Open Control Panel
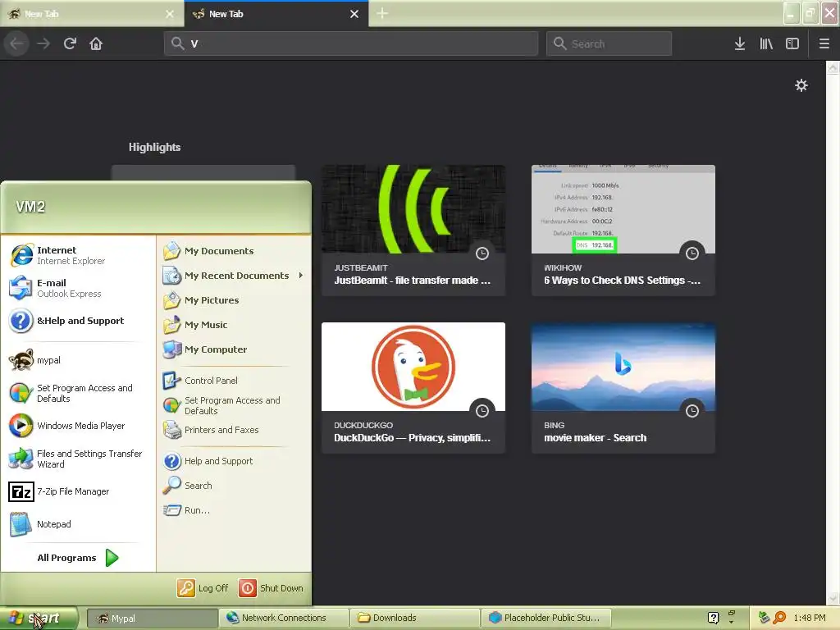Screen dimensions: 840x630 pyautogui.click(x=234, y=381)
